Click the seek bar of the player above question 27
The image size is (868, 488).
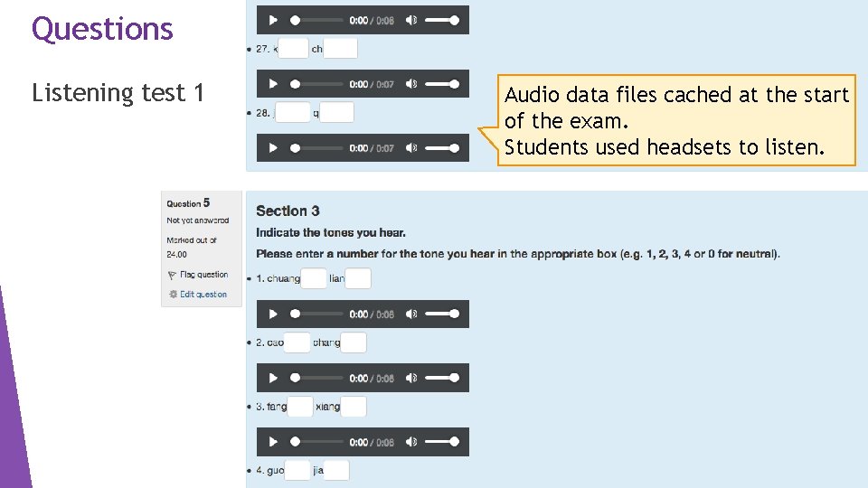coord(316,21)
